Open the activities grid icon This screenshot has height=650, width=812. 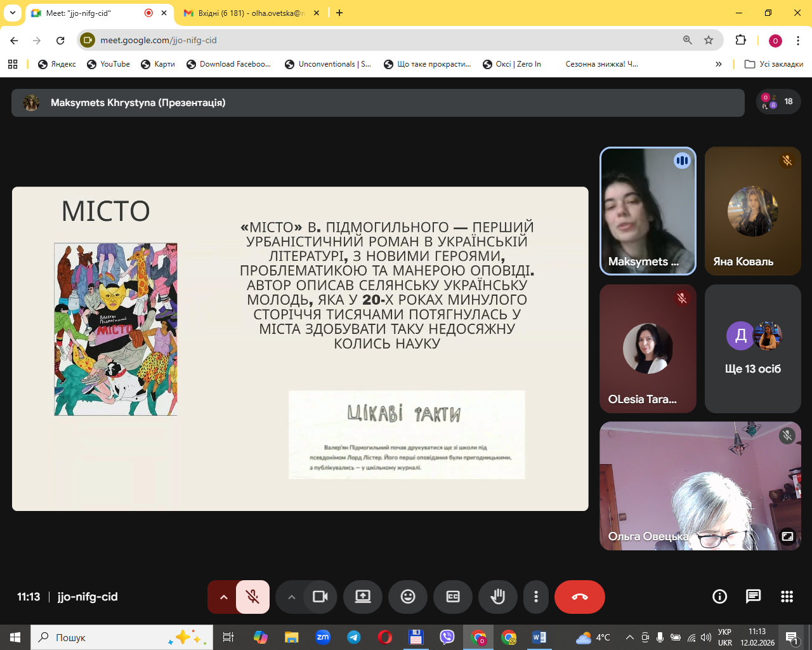(787, 597)
